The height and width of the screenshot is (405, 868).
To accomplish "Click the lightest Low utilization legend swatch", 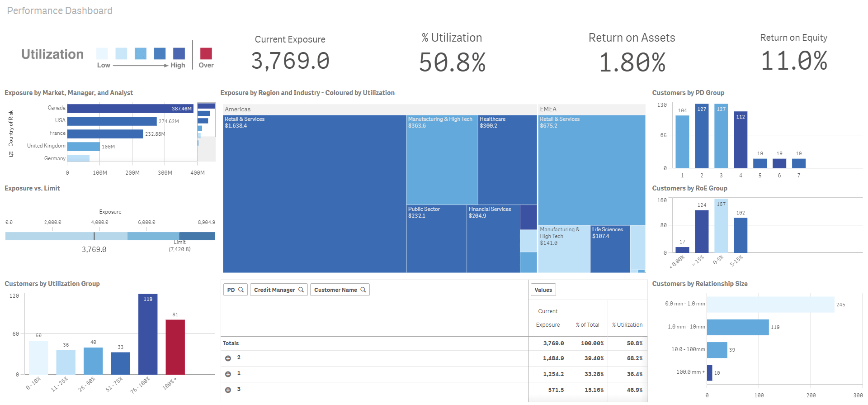I will (102, 53).
